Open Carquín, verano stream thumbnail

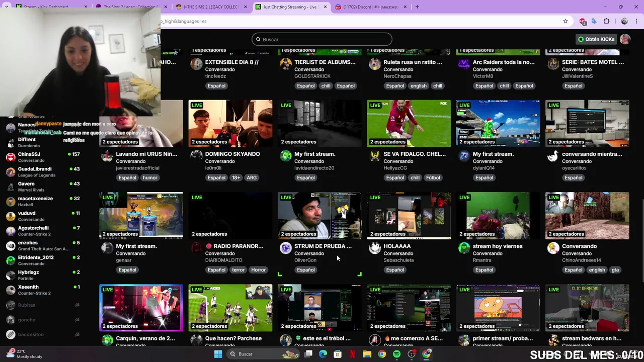(141, 308)
